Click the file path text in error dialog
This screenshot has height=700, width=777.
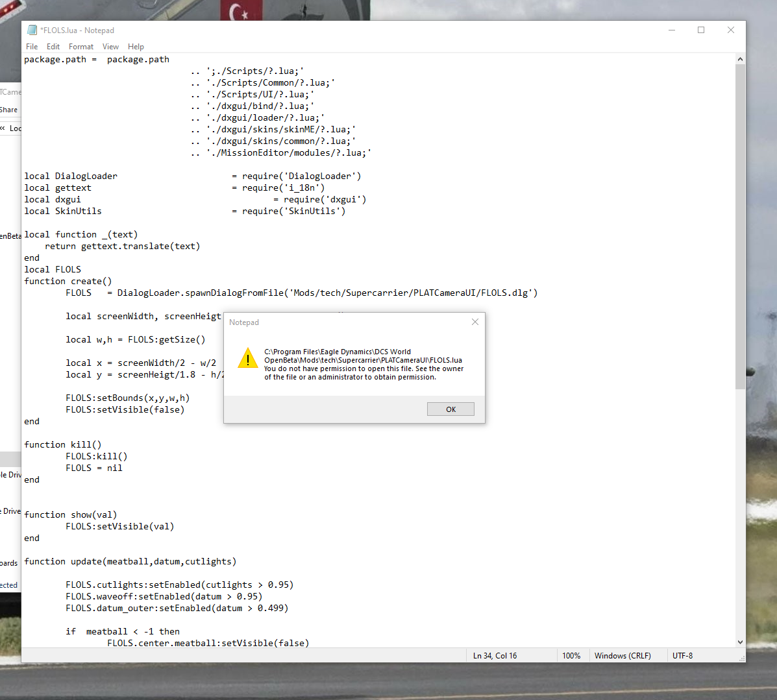tap(363, 356)
